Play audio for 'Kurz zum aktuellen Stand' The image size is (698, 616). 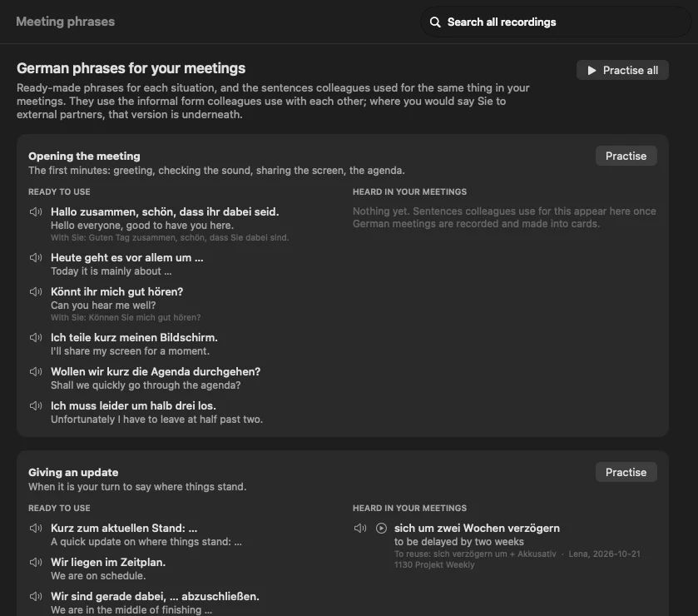point(36,529)
